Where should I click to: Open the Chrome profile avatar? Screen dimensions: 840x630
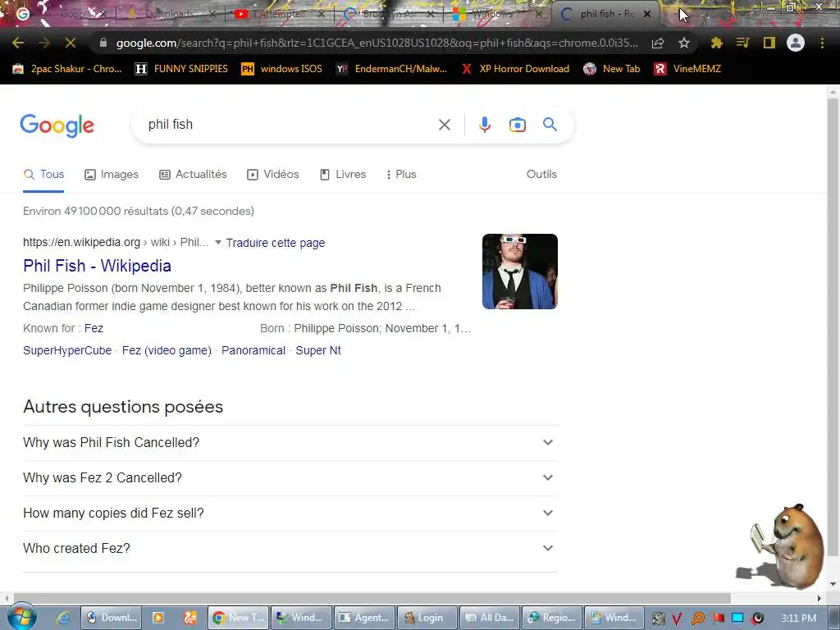[796, 43]
